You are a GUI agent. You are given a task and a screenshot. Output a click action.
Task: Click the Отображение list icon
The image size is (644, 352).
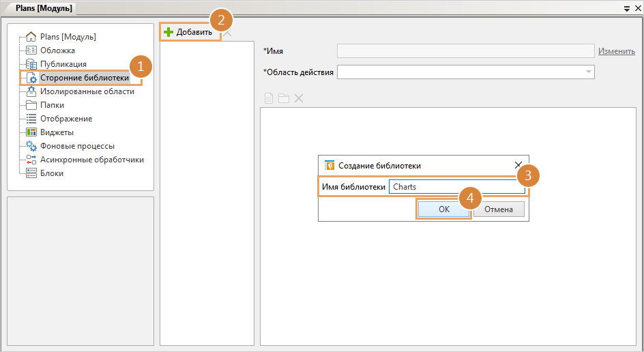coord(31,119)
